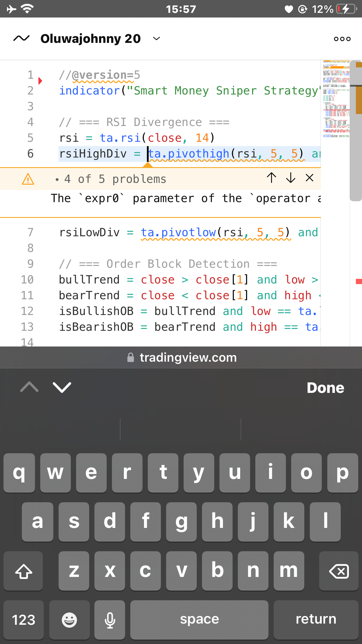Click the red fold marker by line 1
Screen dimensions: 362x644
(40, 81)
